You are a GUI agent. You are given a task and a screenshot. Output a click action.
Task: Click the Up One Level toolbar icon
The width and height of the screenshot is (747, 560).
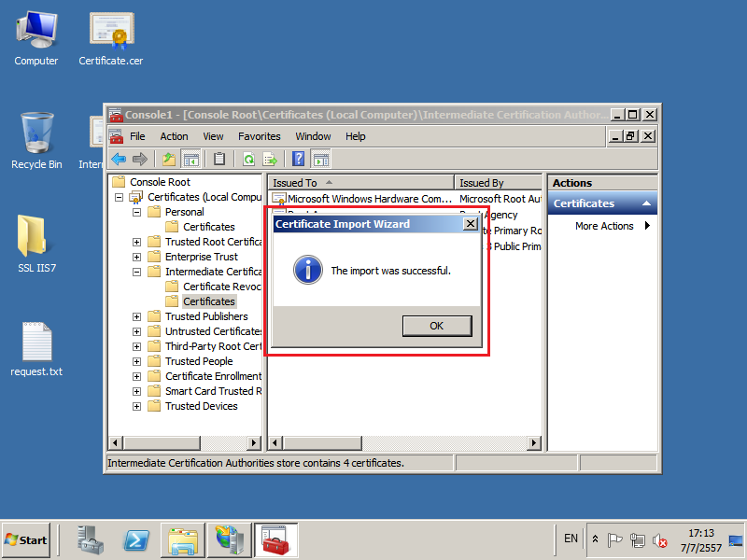168,159
